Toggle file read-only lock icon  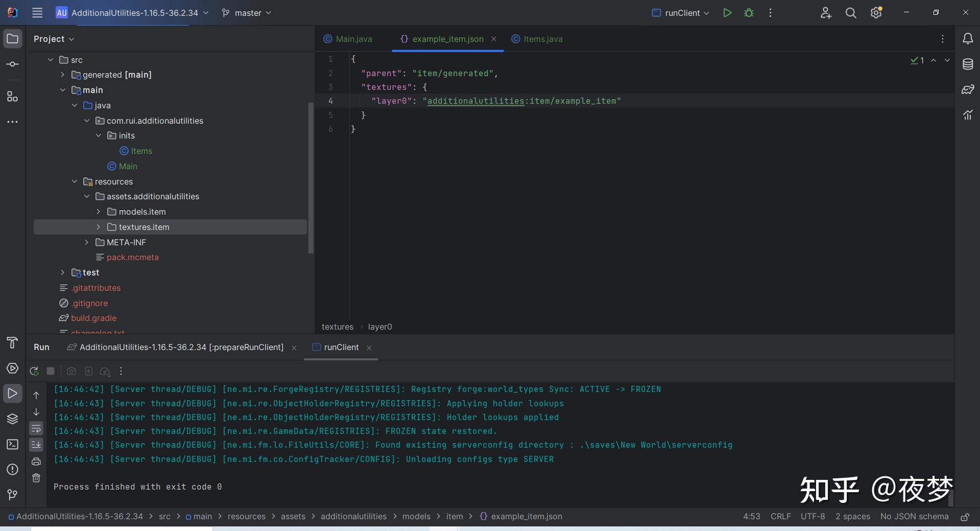pos(965,517)
